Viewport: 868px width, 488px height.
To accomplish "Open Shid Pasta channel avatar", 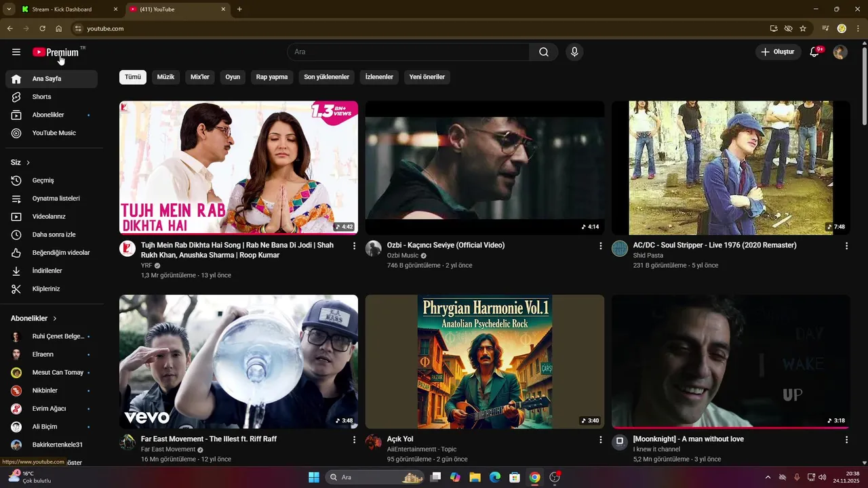I will [x=620, y=248].
